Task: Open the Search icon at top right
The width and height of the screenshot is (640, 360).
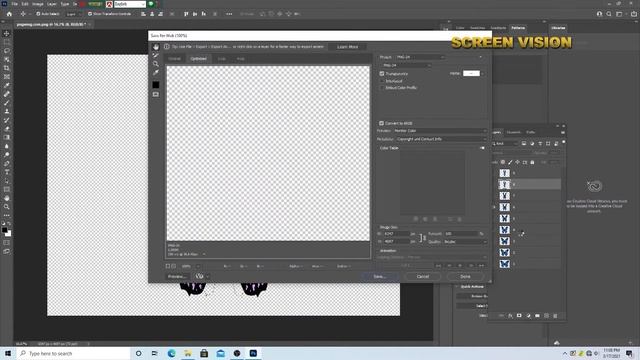Action: (x=609, y=14)
